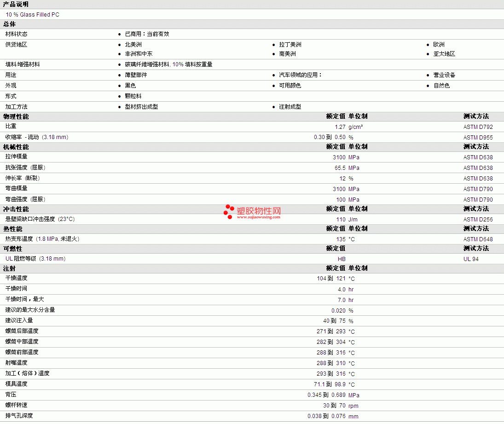Select 干燥温度 value '104 到 121'
504x424 pixels.
click(x=331, y=279)
